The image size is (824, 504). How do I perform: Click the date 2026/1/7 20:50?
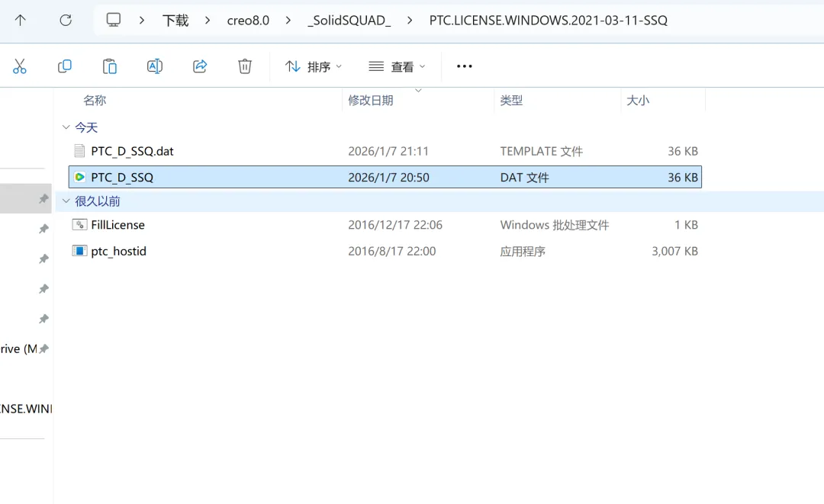click(388, 178)
